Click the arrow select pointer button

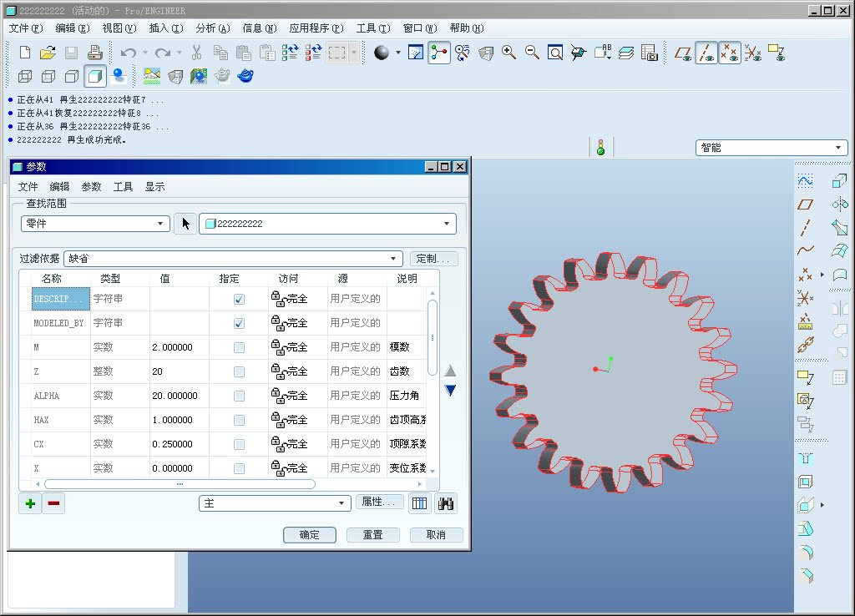185,224
